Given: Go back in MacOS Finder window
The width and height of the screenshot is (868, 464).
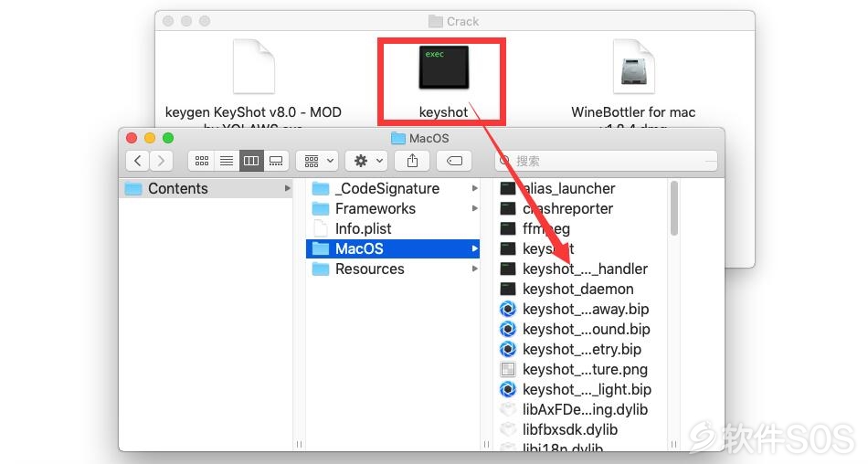Looking at the screenshot, I should [138, 161].
